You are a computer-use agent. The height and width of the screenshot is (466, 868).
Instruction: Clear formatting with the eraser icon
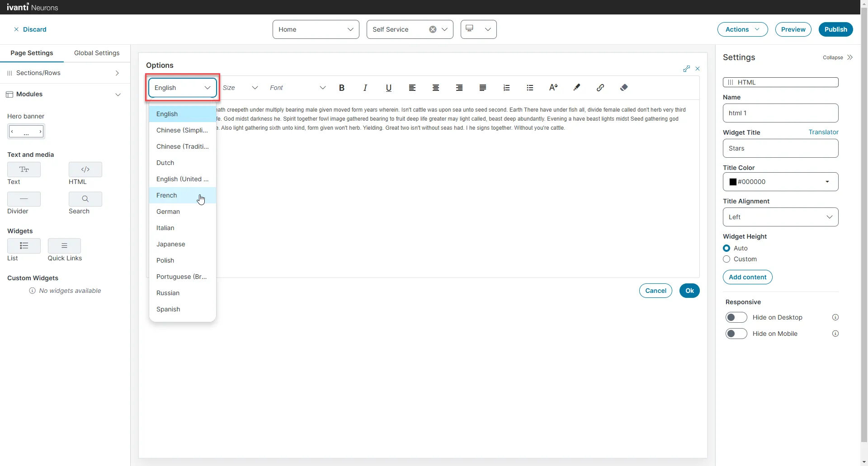click(x=624, y=88)
